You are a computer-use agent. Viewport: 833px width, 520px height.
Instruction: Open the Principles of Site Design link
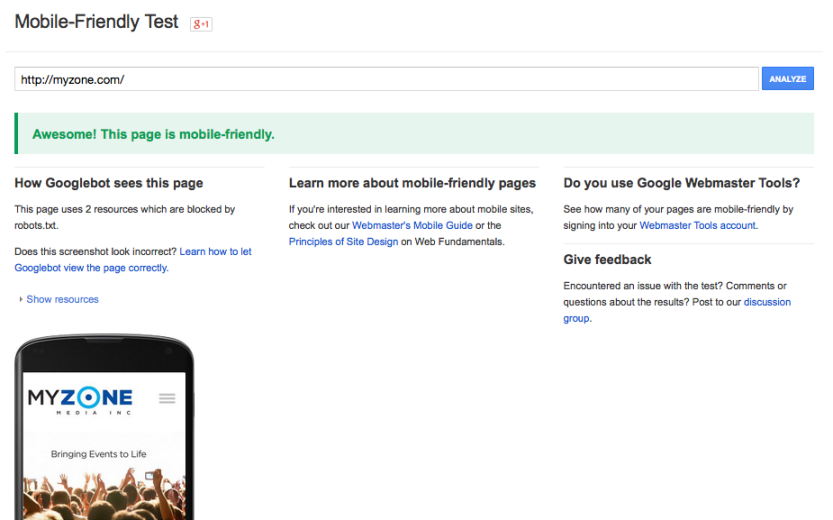pyautogui.click(x=343, y=242)
